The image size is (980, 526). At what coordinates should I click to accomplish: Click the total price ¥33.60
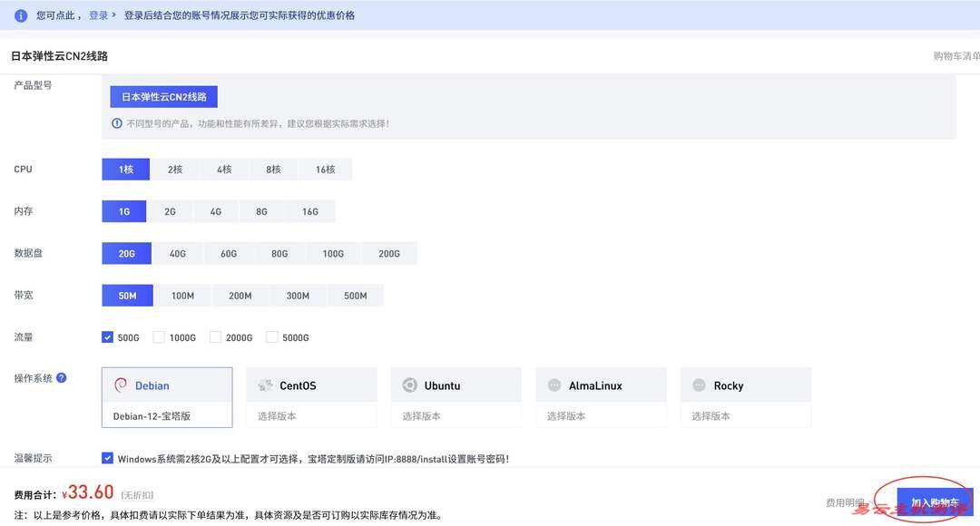pyautogui.click(x=87, y=492)
